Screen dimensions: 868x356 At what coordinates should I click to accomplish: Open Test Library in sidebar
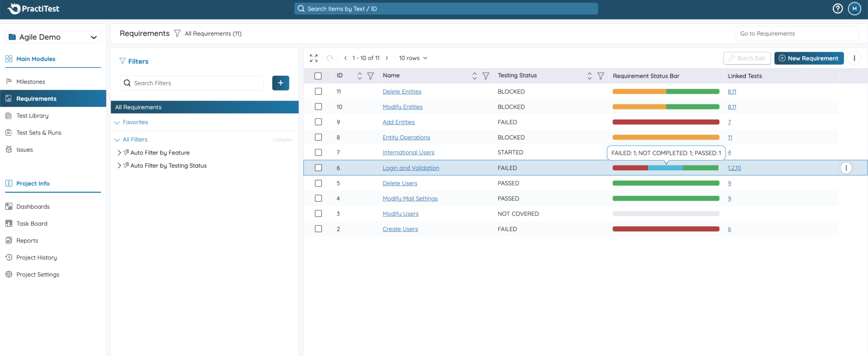click(32, 116)
